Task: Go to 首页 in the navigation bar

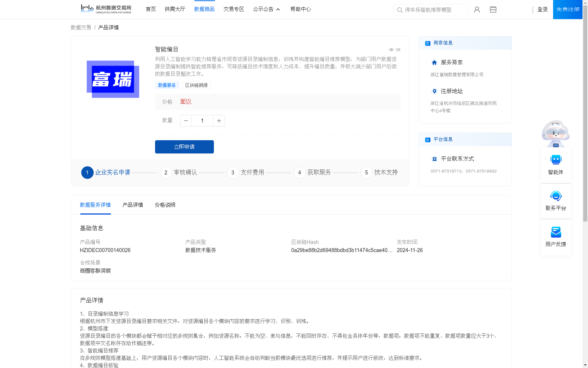Action: 151,9
